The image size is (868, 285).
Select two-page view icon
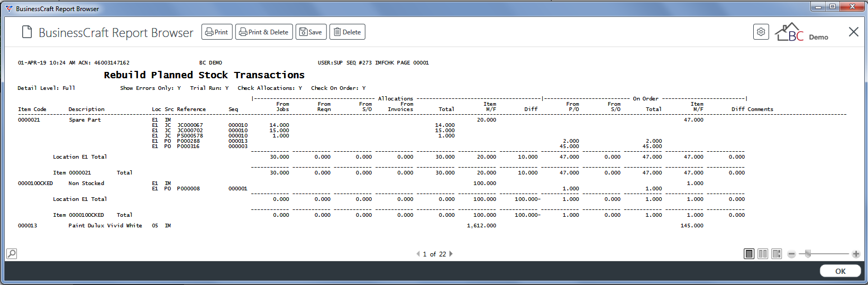pyautogui.click(x=763, y=254)
